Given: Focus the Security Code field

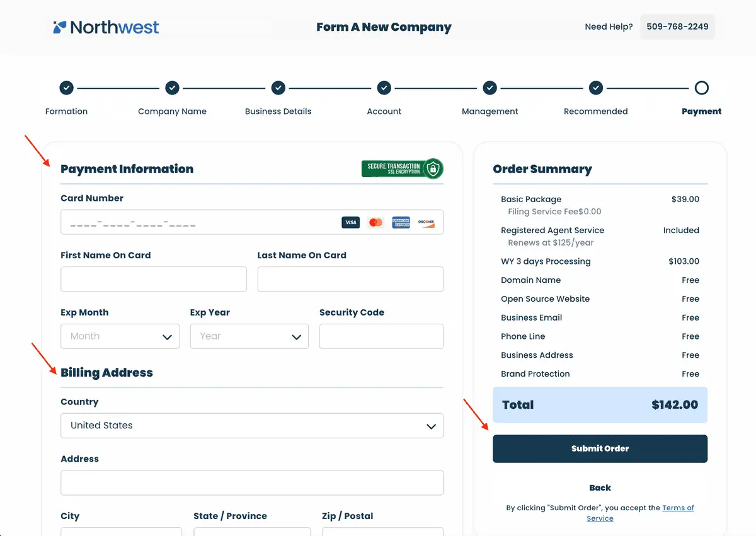Looking at the screenshot, I should point(381,336).
